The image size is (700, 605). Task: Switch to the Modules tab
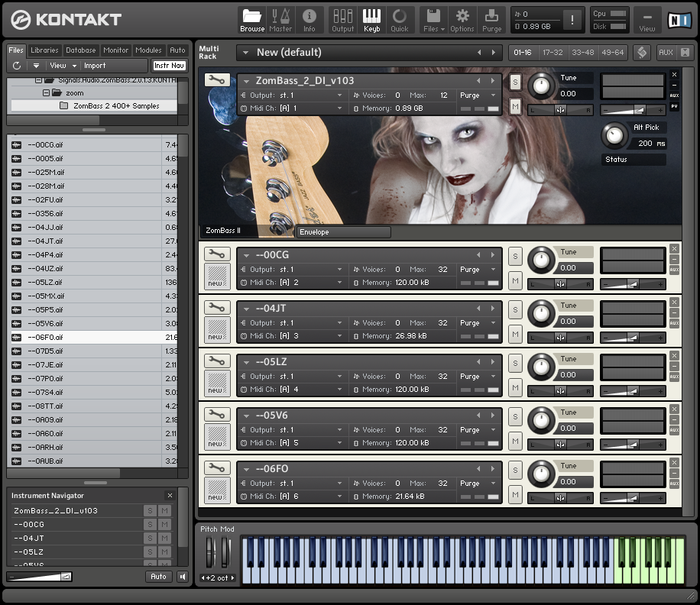tap(148, 50)
